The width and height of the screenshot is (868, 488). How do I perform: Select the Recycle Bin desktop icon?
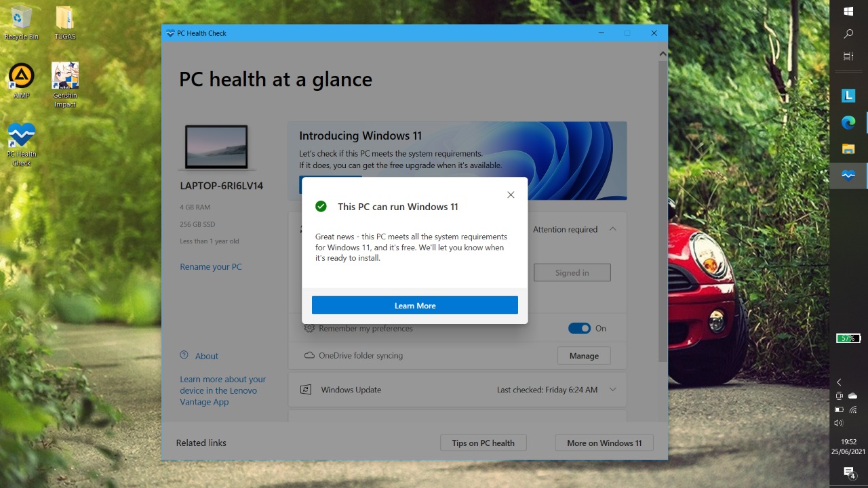[x=22, y=22]
